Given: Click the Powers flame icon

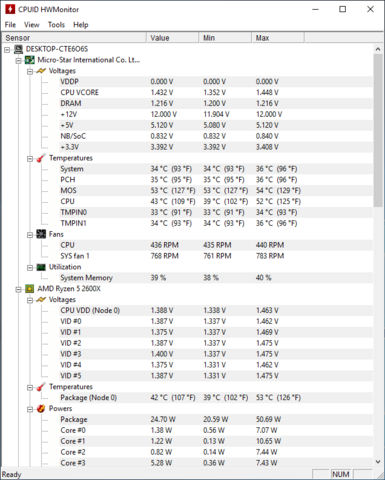Looking at the screenshot, I should click(x=41, y=409).
